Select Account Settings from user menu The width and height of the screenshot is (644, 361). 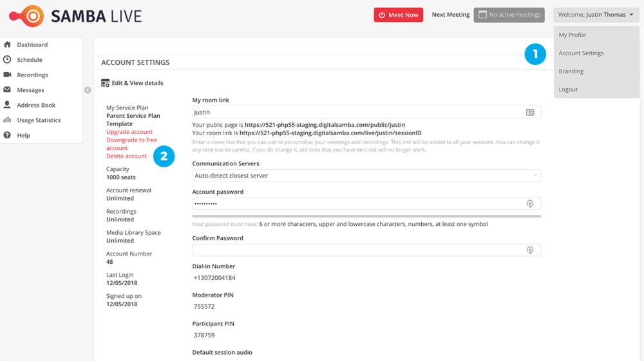click(581, 53)
